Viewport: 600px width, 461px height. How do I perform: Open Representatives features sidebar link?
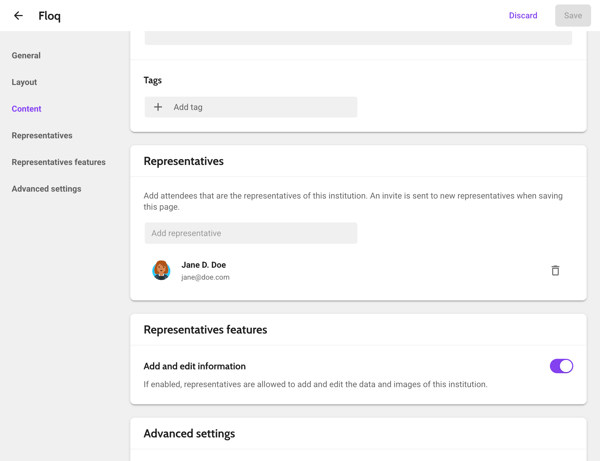59,162
